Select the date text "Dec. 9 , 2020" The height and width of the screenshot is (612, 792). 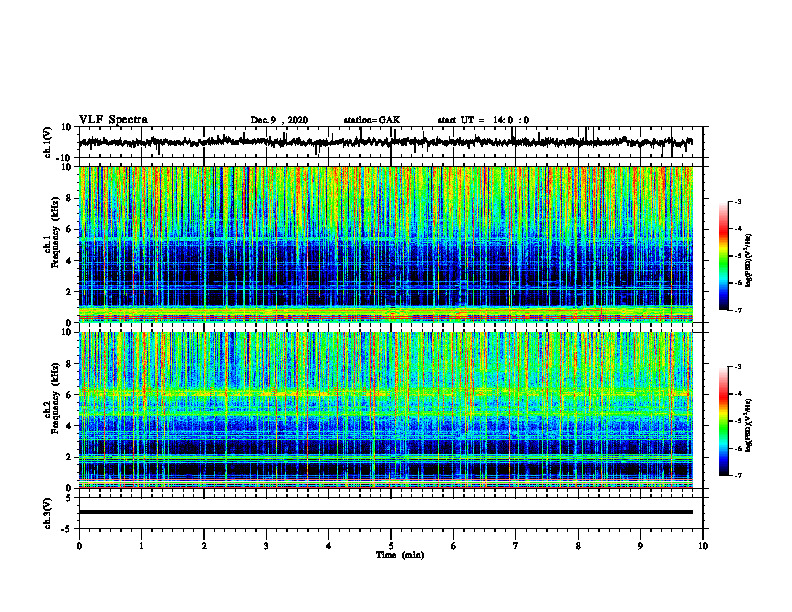coord(279,120)
